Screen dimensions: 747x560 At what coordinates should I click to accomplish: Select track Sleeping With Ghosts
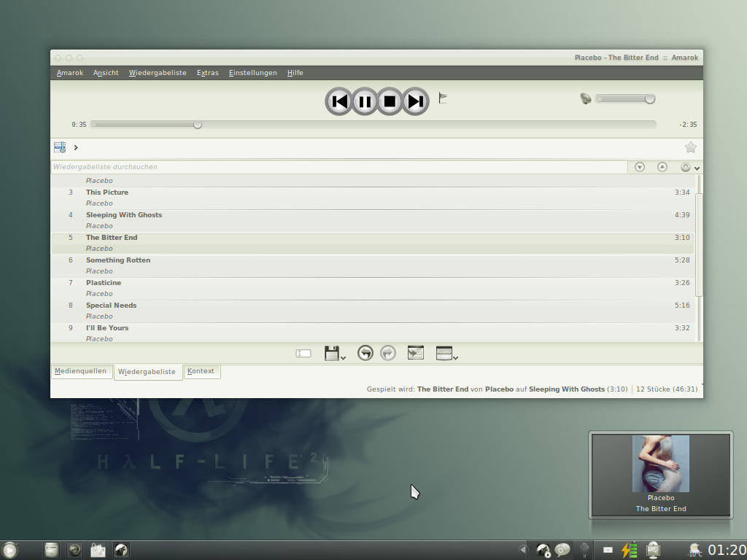click(x=373, y=220)
